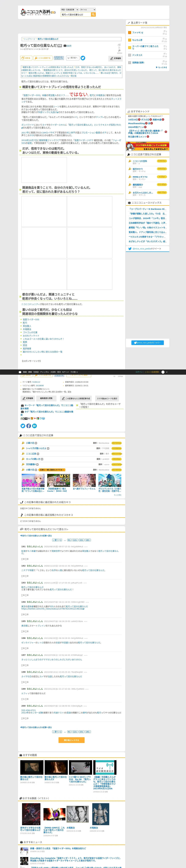Click the user avatar icon in black nav bar
The image size is (186, 868).
tap(163, 372)
